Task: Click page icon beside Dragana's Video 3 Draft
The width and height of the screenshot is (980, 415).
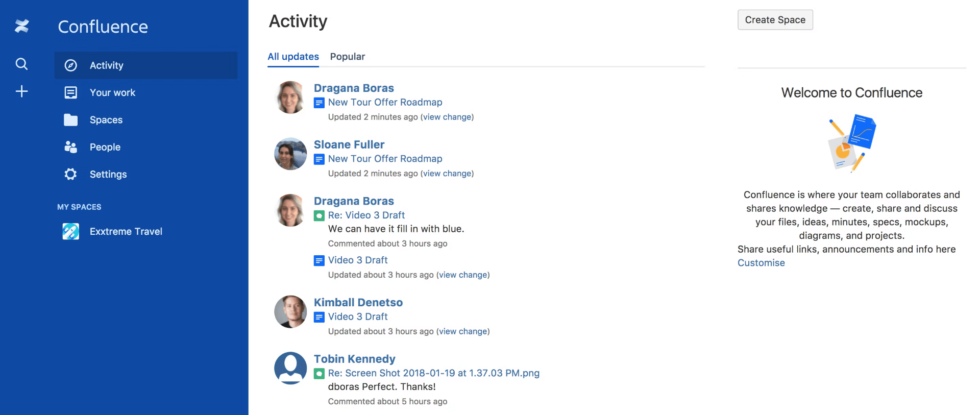Action: pyautogui.click(x=319, y=261)
